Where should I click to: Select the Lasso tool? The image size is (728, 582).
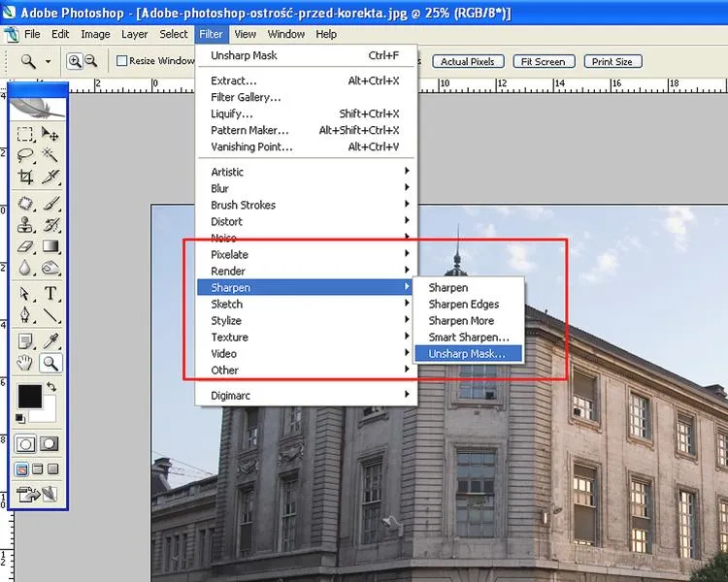[x=25, y=155]
